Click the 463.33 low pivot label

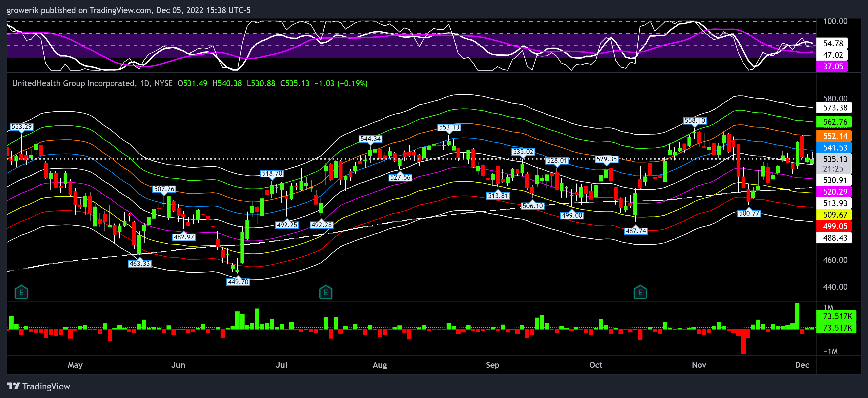point(140,263)
